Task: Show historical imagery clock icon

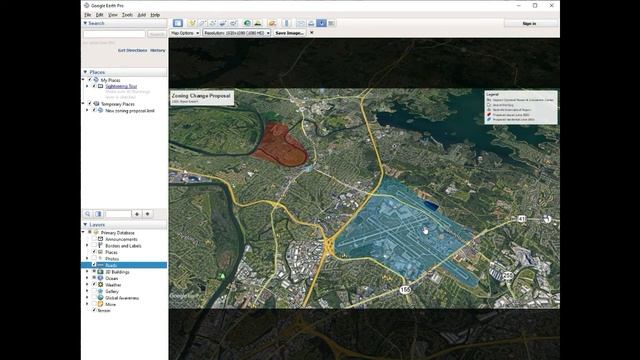Action: click(247, 23)
